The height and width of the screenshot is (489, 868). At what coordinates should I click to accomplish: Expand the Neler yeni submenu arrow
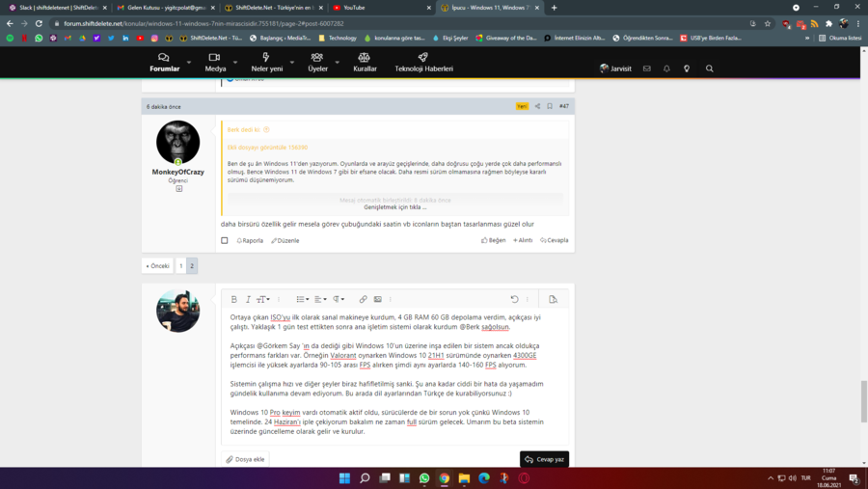coord(291,63)
